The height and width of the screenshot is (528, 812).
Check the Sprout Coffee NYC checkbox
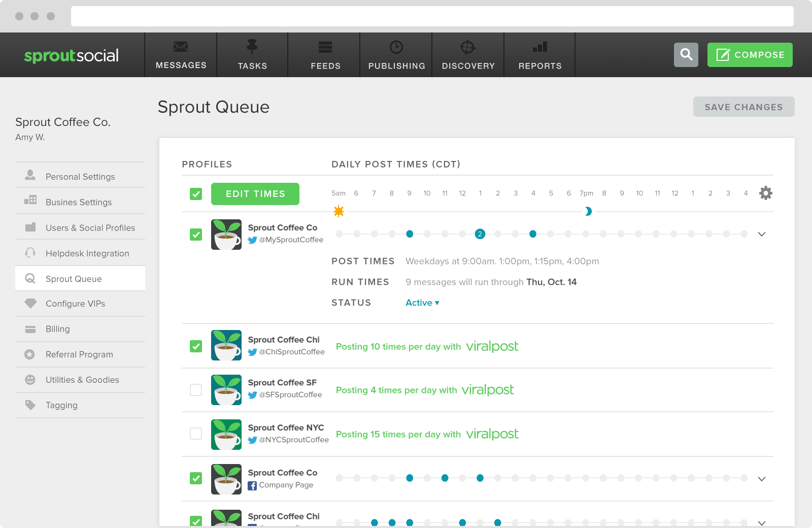196,434
